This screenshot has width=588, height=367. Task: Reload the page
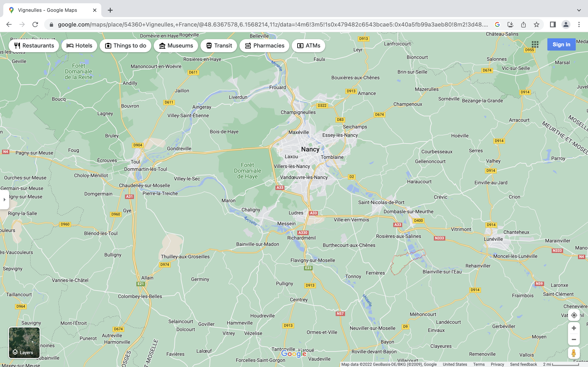point(35,24)
